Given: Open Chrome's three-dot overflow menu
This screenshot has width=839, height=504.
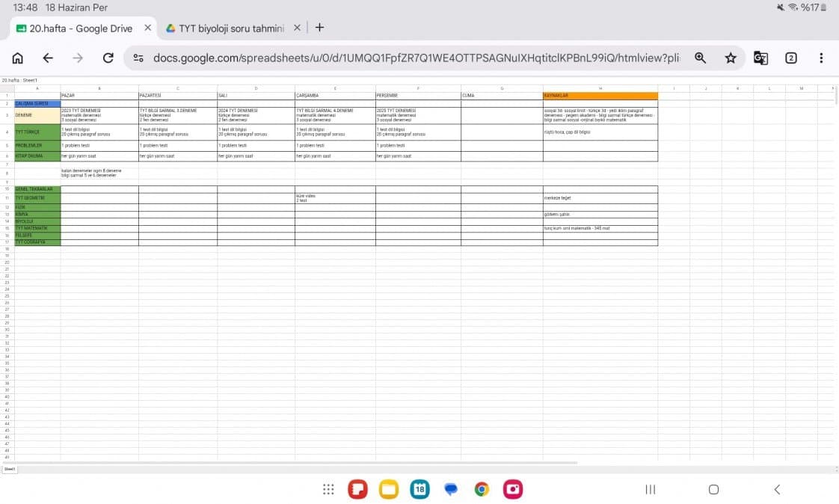Looking at the screenshot, I should click(x=821, y=58).
